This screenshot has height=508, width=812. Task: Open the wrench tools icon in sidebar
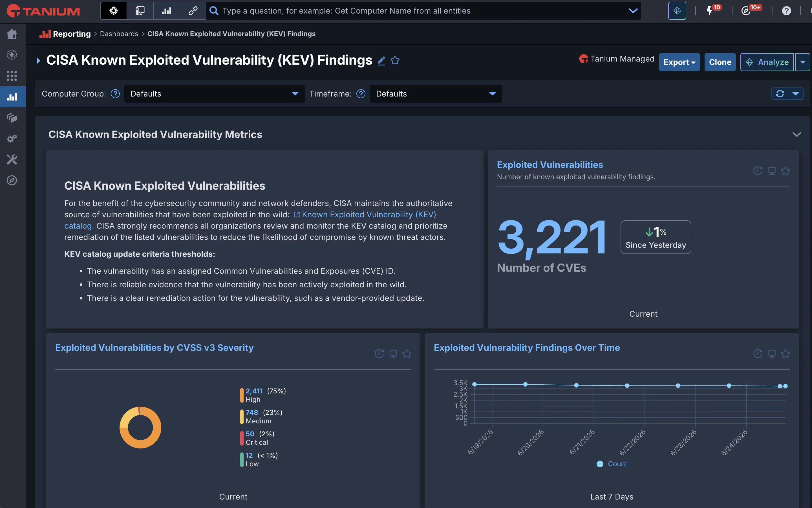point(12,159)
